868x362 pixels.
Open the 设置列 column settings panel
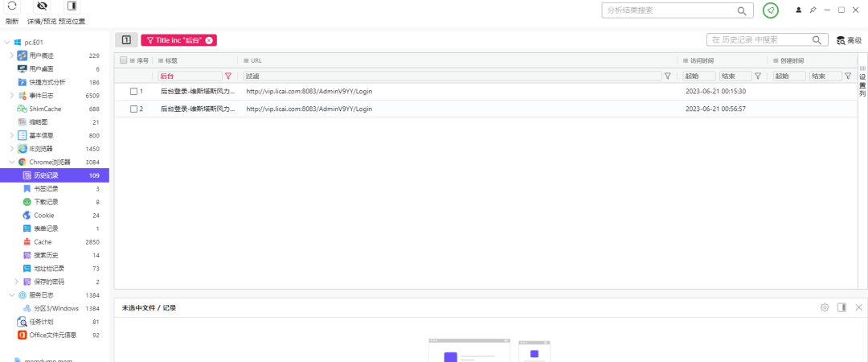pos(862,81)
